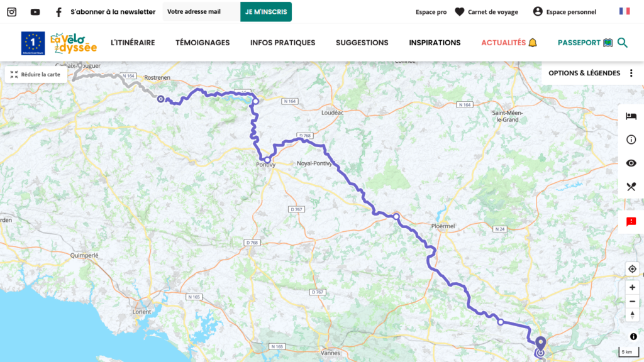Open the red route alerts icon
The height and width of the screenshot is (362, 644).
(631, 222)
